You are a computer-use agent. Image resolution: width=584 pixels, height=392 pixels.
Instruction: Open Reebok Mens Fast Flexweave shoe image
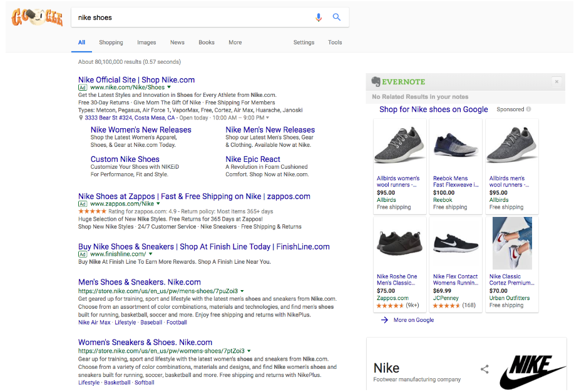click(x=456, y=146)
